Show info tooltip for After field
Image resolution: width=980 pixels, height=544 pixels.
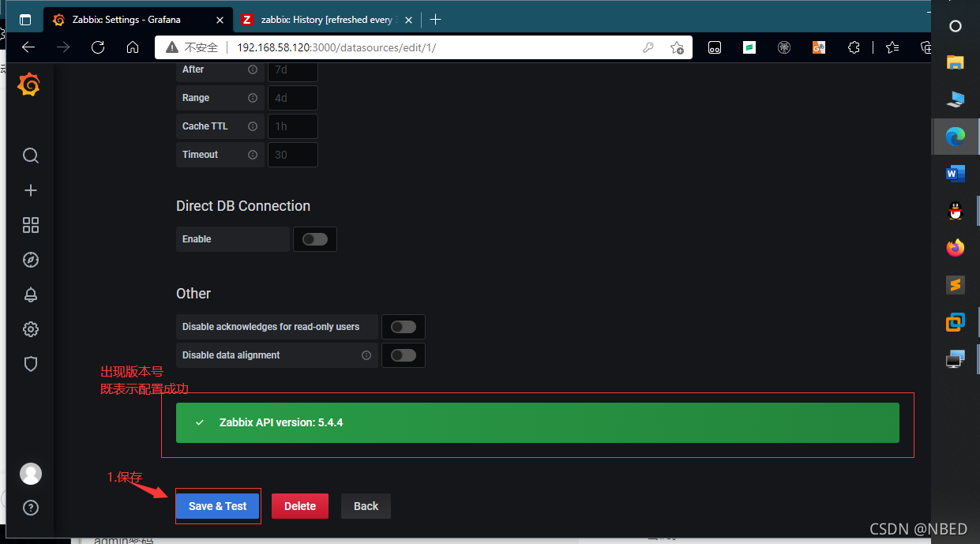253,69
